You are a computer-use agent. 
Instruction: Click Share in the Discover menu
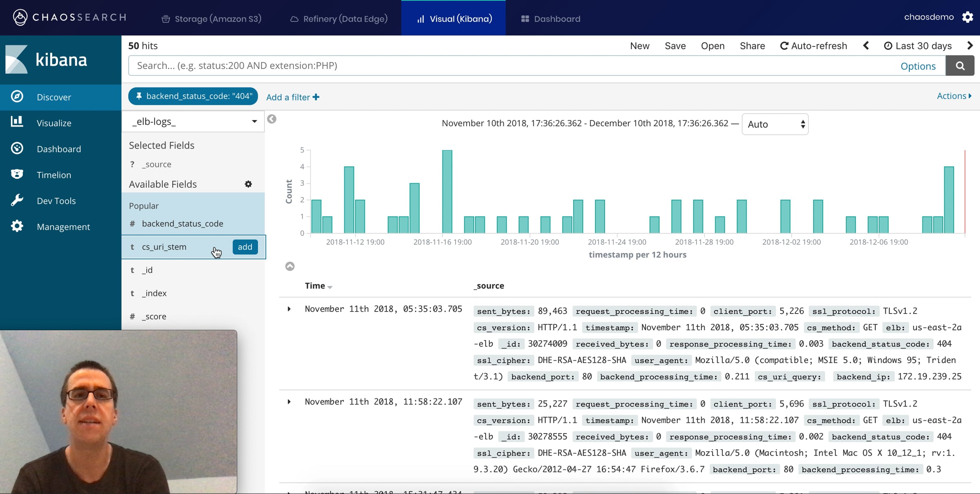click(x=753, y=46)
